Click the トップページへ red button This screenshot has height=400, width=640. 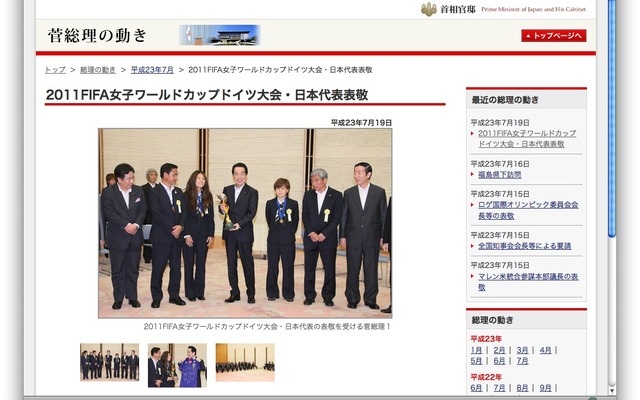click(x=553, y=36)
